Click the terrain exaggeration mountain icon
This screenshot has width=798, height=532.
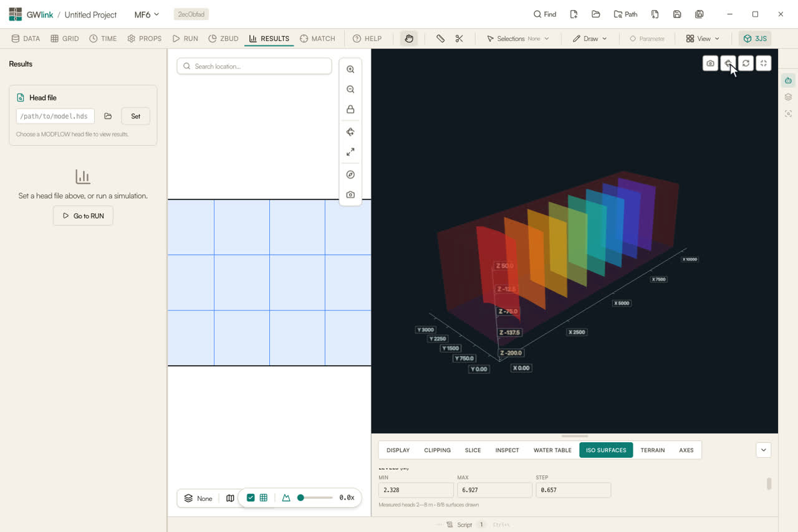coord(286,498)
